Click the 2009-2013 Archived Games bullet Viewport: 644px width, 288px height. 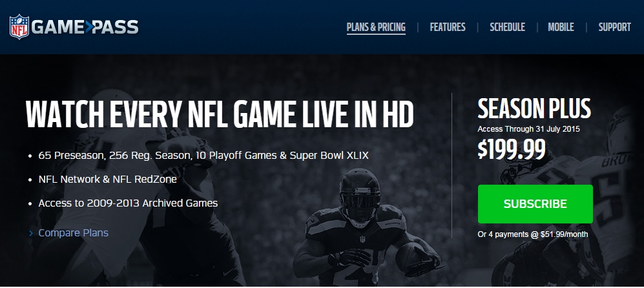[128, 203]
